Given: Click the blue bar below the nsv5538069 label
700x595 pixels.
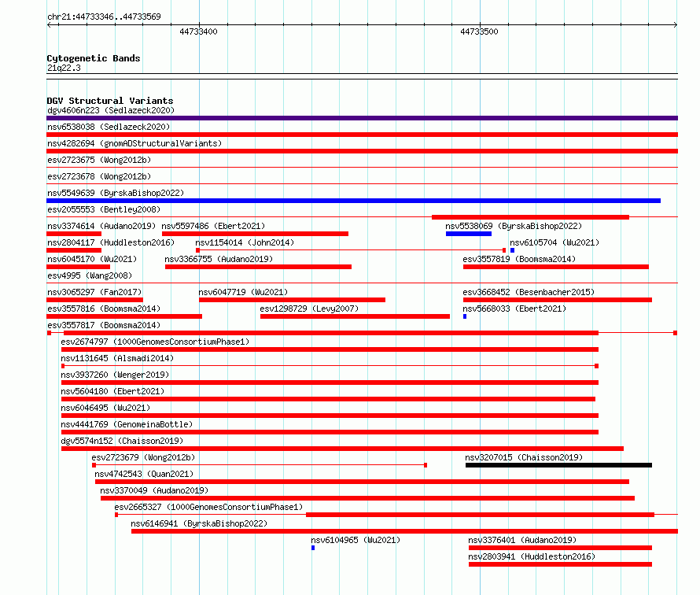Looking at the screenshot, I should [x=469, y=234].
